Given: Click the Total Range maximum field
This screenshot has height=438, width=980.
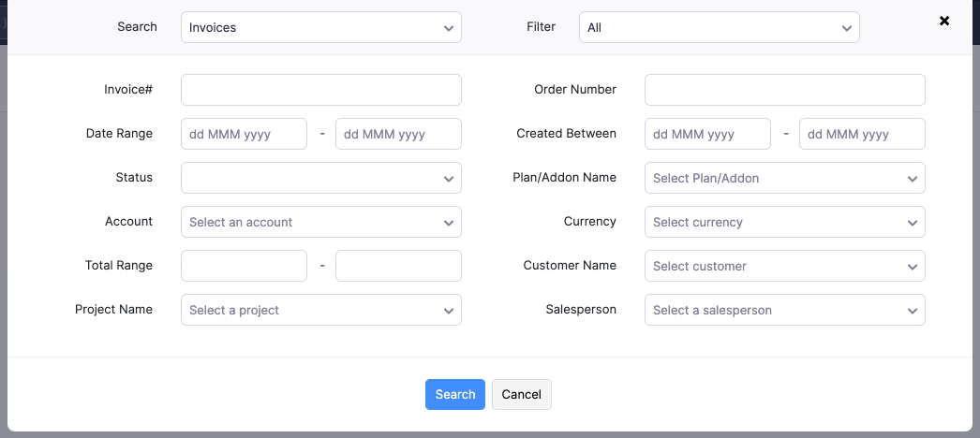Looking at the screenshot, I should tap(398, 266).
